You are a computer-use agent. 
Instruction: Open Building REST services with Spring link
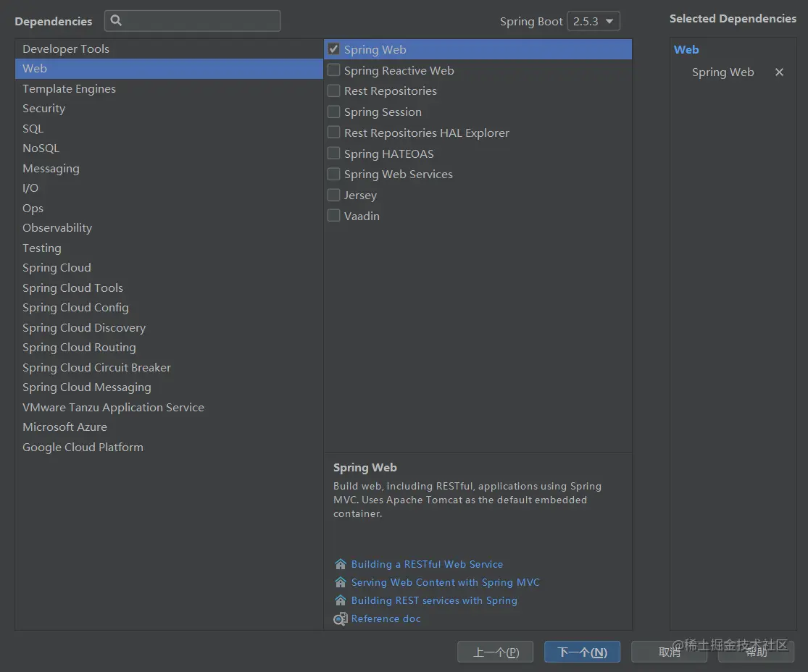[434, 600]
